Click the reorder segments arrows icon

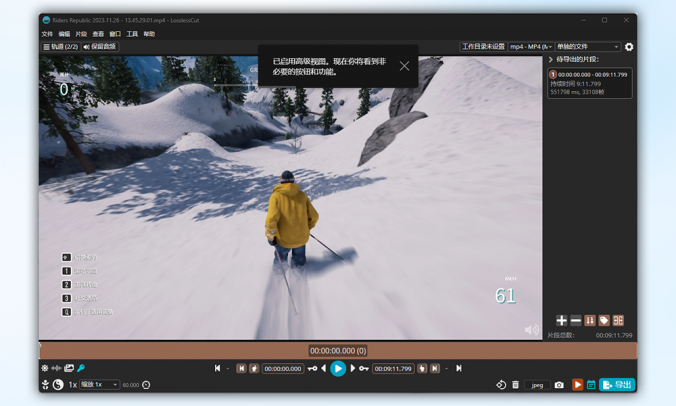[x=590, y=321]
